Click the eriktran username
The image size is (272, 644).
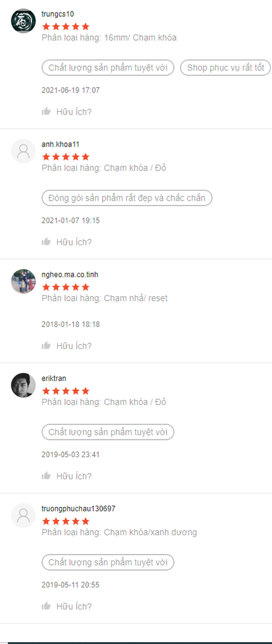coord(54,378)
